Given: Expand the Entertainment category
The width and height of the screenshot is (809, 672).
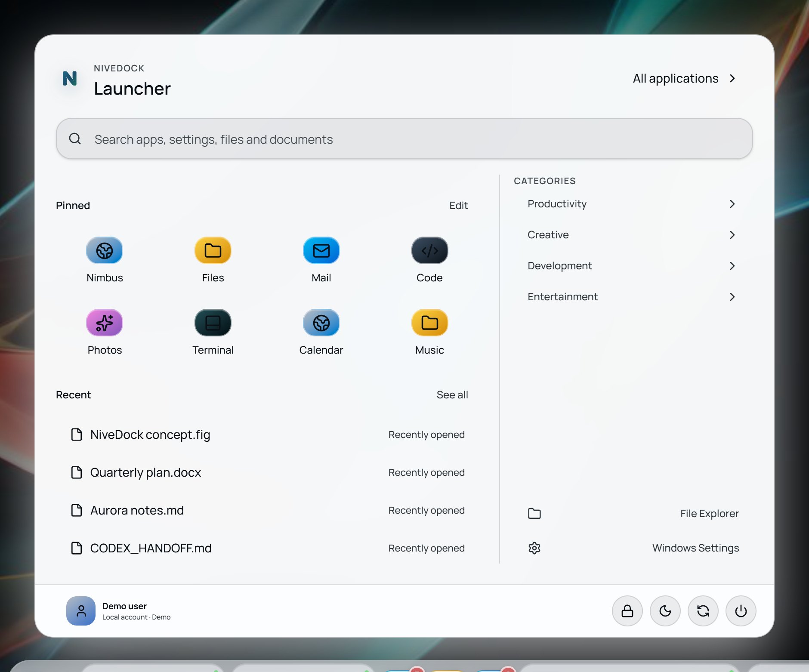Looking at the screenshot, I should tap(632, 297).
